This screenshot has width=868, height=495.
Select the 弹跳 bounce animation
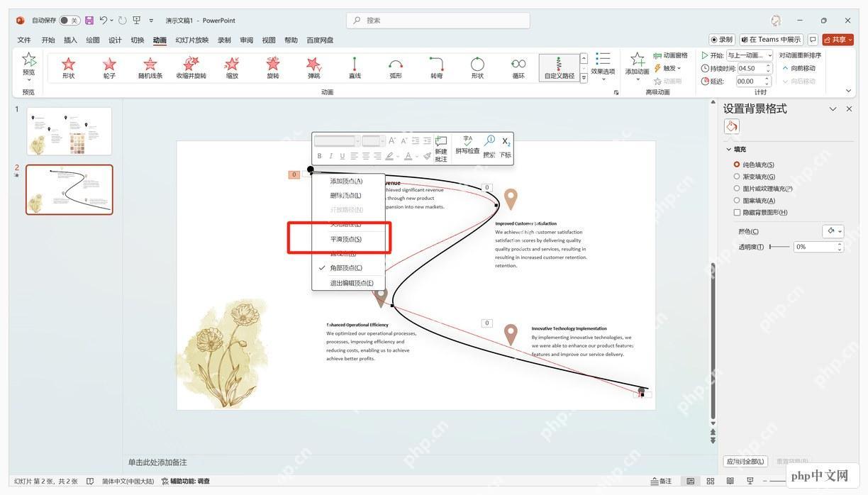pyautogui.click(x=314, y=68)
